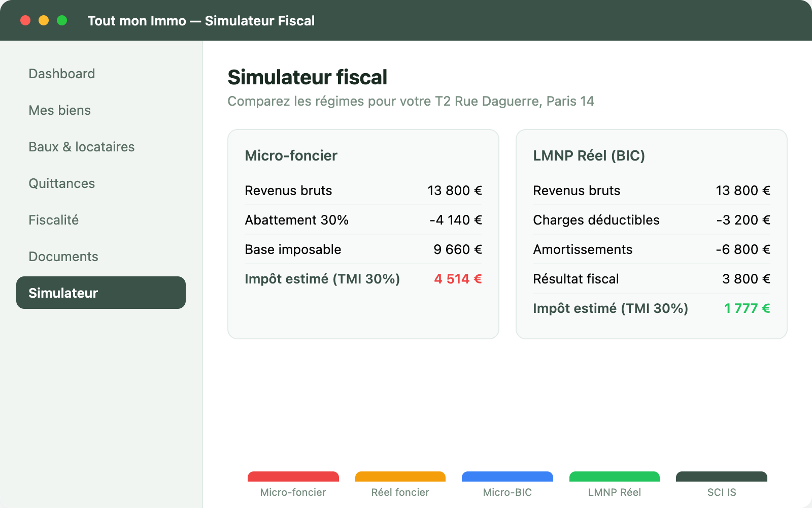The width and height of the screenshot is (812, 508).
Task: Click the red Micro-foncier bar
Action: click(x=293, y=477)
